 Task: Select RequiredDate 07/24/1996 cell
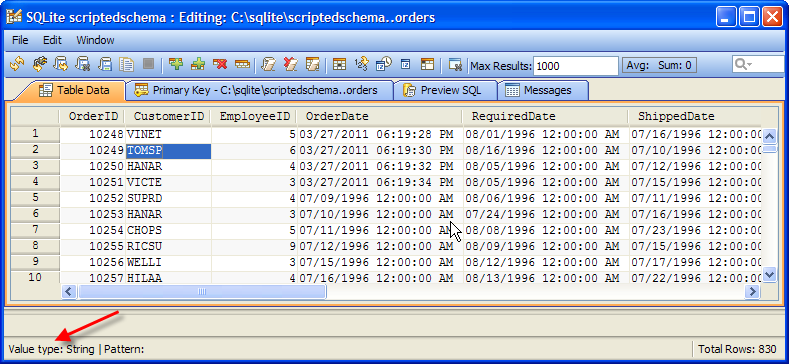click(x=546, y=215)
